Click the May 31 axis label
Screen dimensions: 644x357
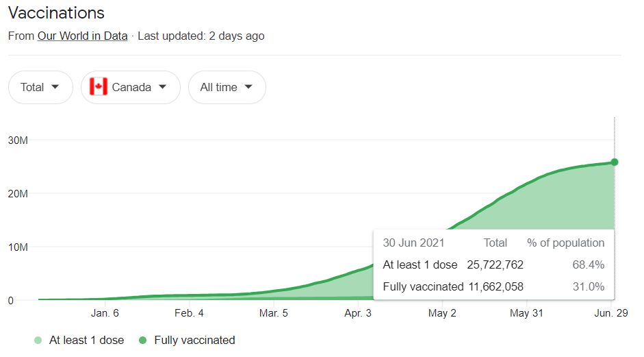526,313
